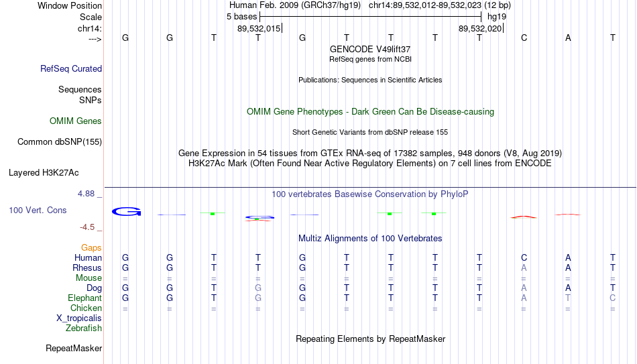Click the 89,532,015 coordinate marker
Screen dimensions: 637x364
point(259,28)
